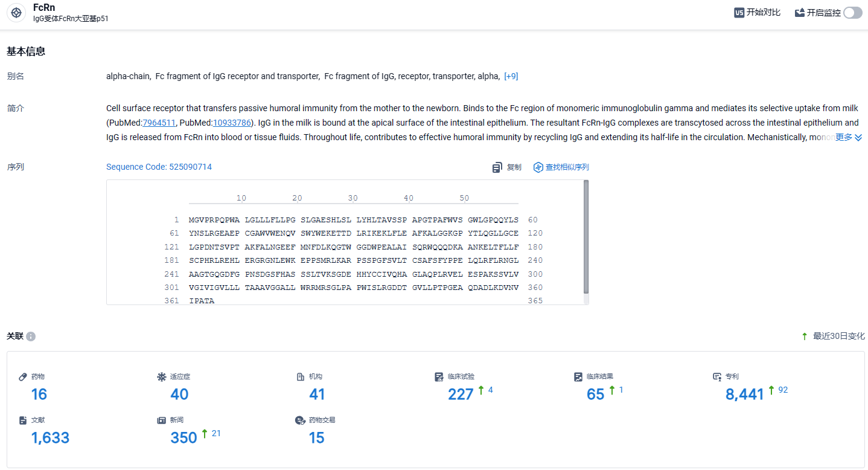Click the VS compare icon
Viewport: 868px width, 470px height.
pos(739,13)
